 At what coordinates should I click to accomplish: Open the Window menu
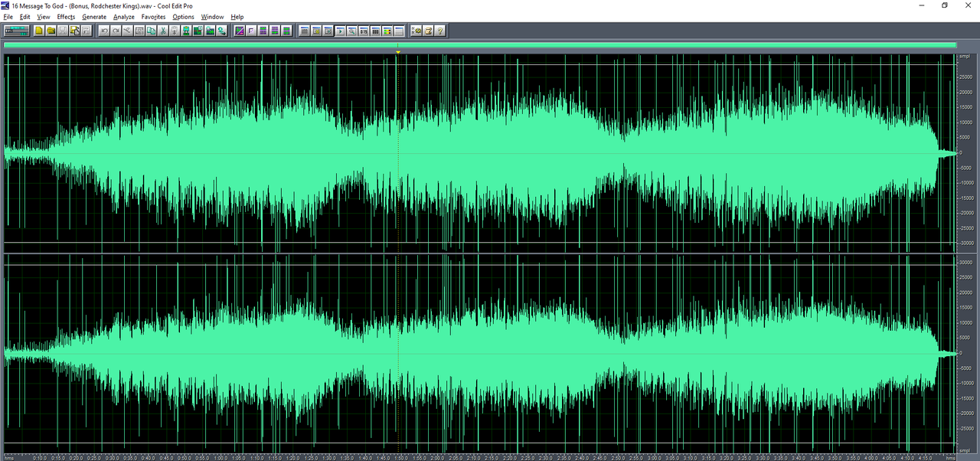(x=212, y=17)
